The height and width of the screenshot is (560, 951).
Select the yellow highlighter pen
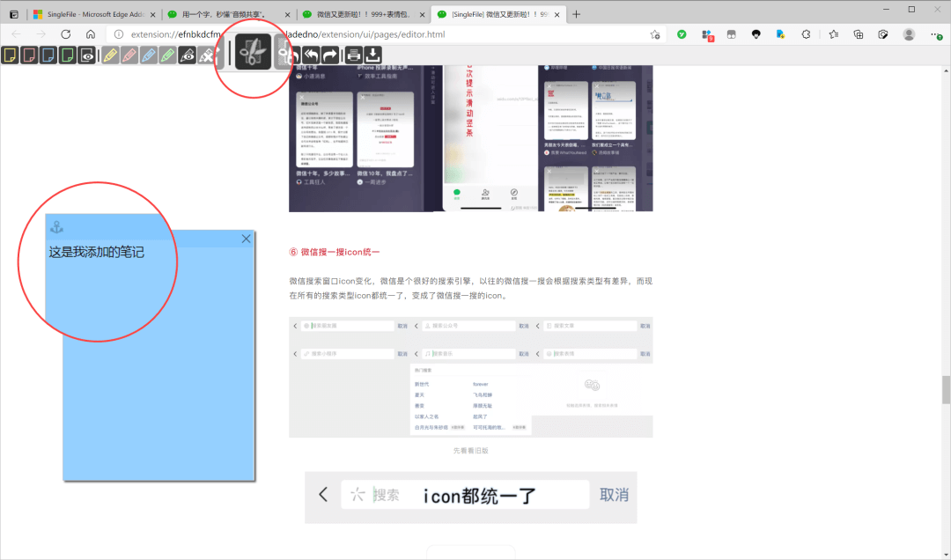pos(110,55)
